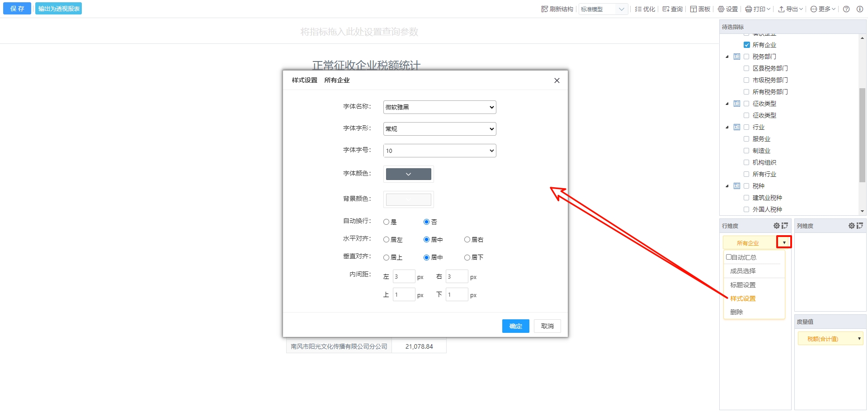Open the 字体名称 font dropdown
Image resolution: width=868 pixels, height=412 pixels.
[439, 107]
